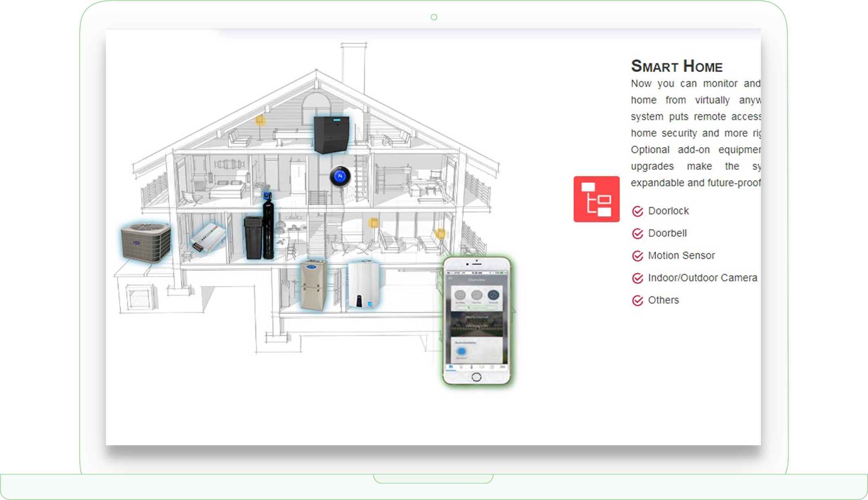Click the blue automation circle on phone screen

coord(461,351)
